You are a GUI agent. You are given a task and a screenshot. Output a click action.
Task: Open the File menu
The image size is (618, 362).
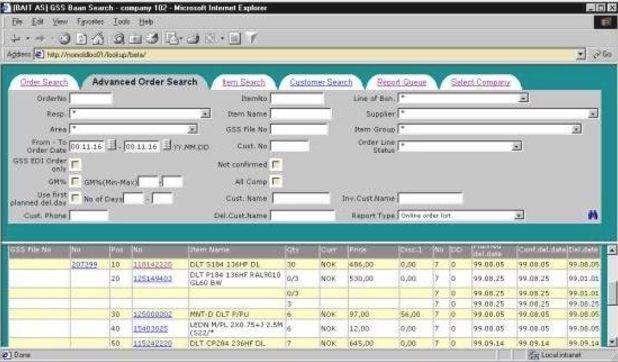coord(17,22)
